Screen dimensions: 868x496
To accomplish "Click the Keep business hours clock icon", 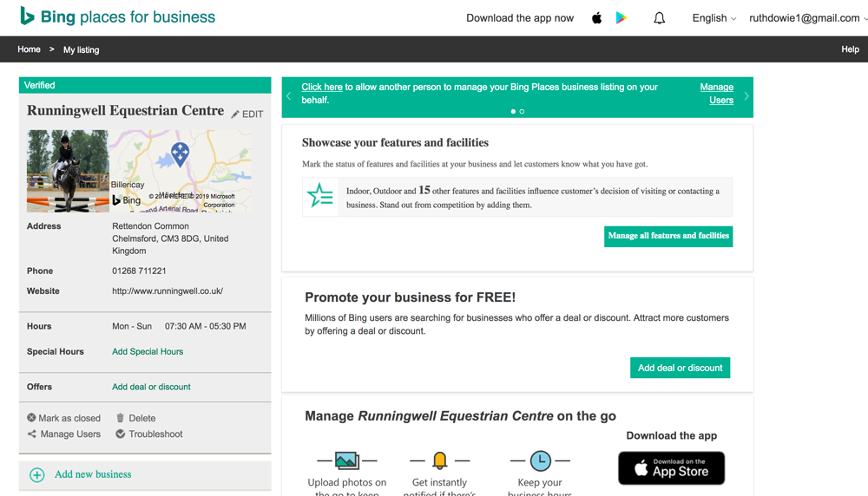I will pyautogui.click(x=541, y=460).
